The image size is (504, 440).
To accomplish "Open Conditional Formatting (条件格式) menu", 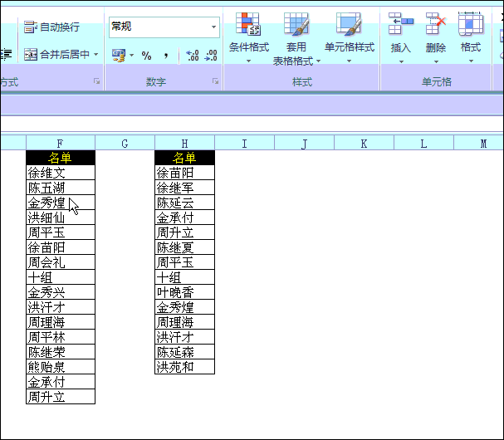I will tap(249, 37).
